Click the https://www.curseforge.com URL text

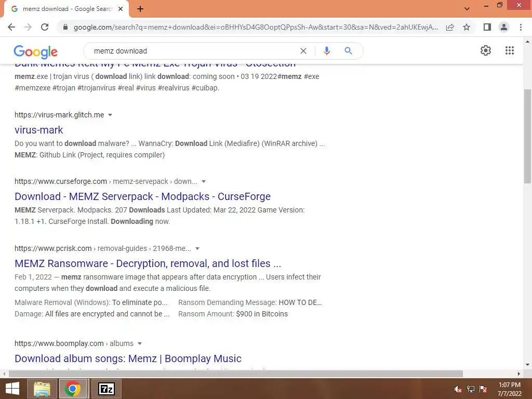click(x=61, y=181)
